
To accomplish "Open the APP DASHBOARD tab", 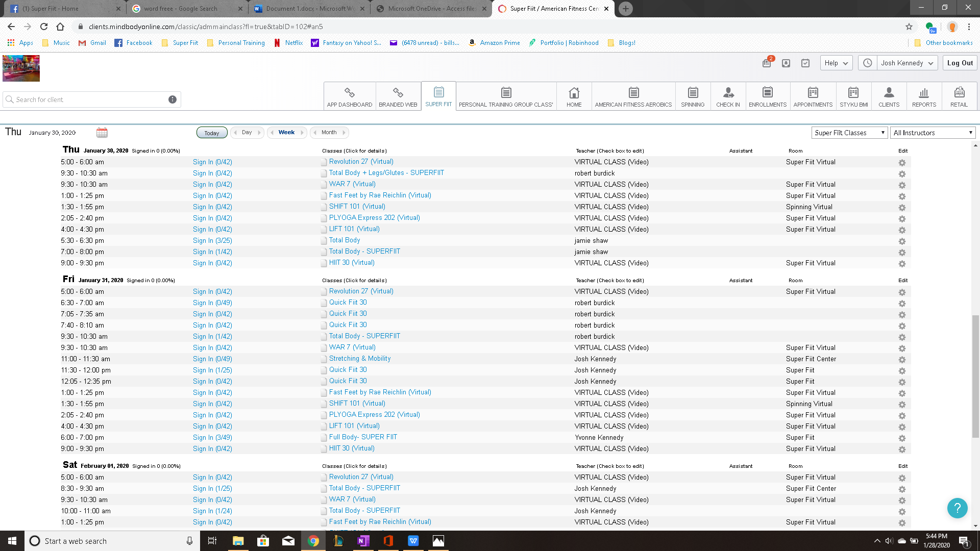I will click(350, 96).
